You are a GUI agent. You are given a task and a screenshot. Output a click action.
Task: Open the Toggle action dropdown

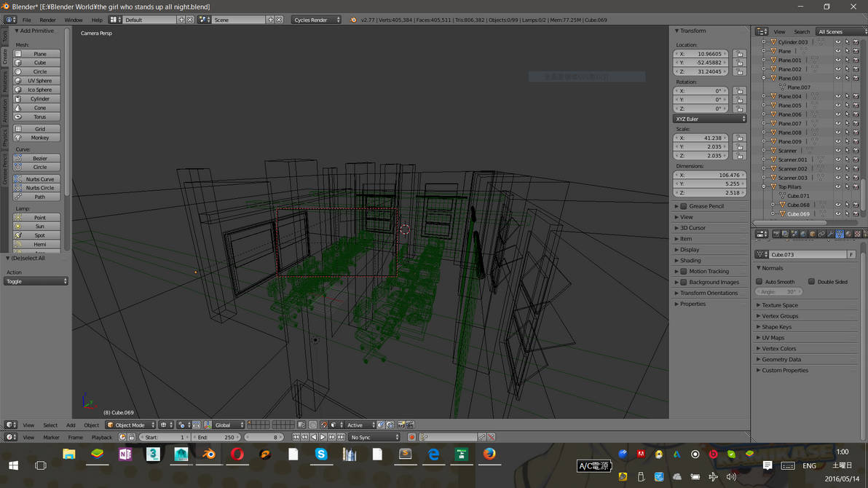36,281
